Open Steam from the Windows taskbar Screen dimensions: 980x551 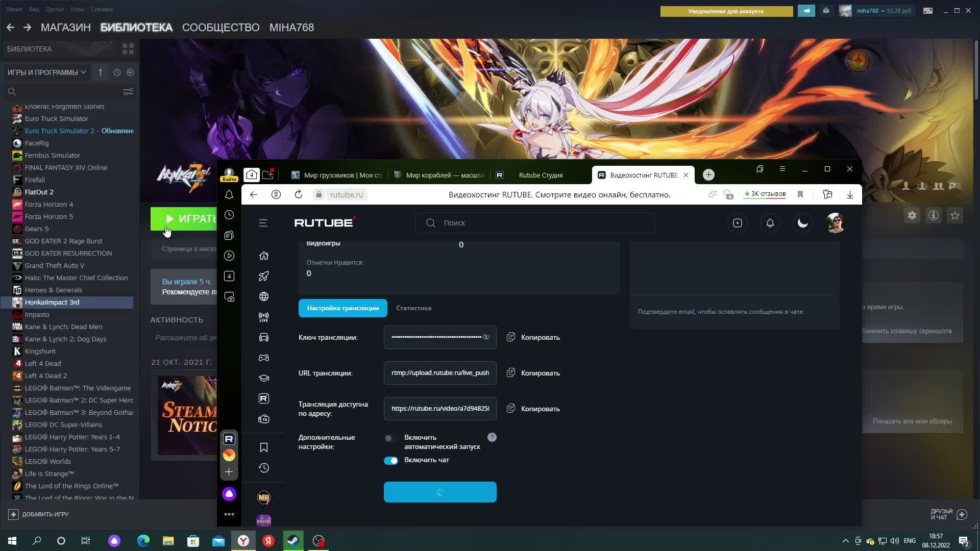point(293,541)
